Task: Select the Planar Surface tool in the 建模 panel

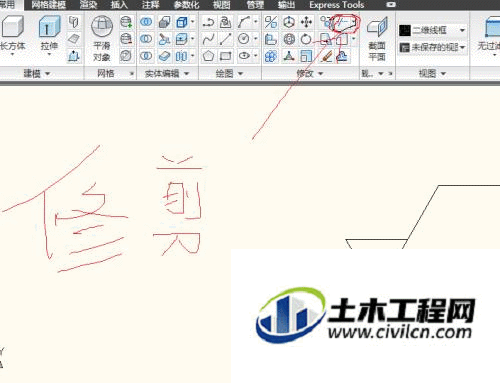Action: point(74,39)
